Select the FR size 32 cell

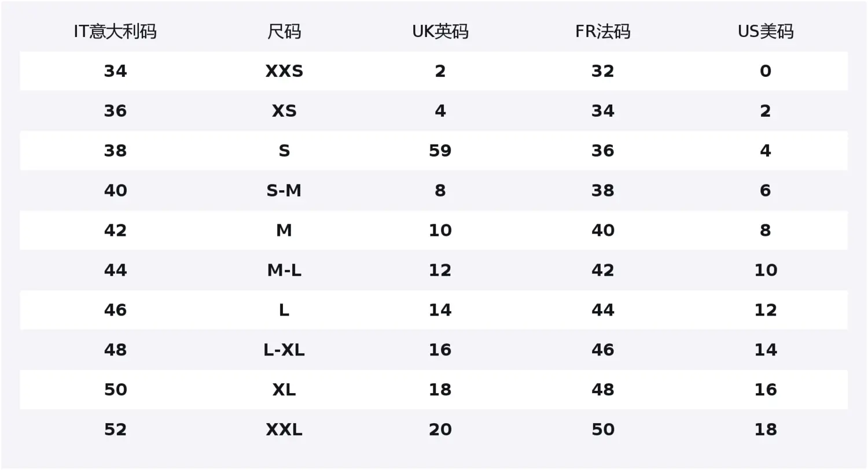point(603,71)
